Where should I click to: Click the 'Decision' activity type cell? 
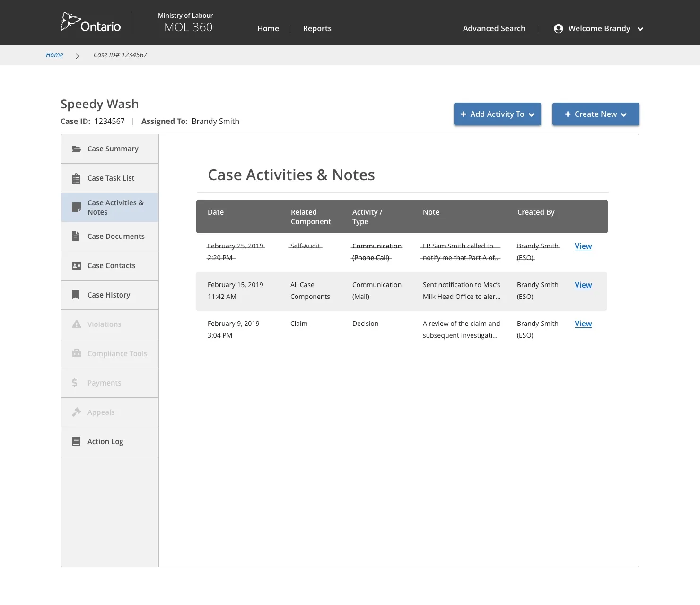point(365,324)
